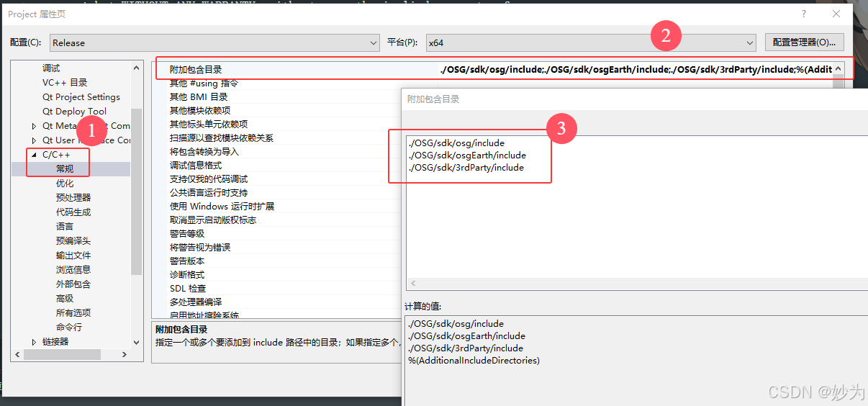
Task: Select 优化 under C/C++
Action: (65, 183)
